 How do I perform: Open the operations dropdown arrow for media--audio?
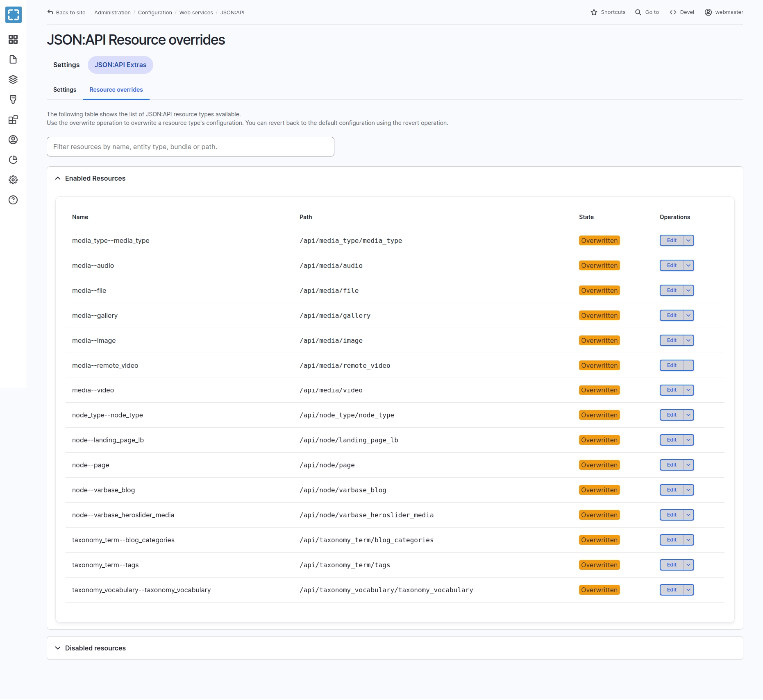[688, 265]
